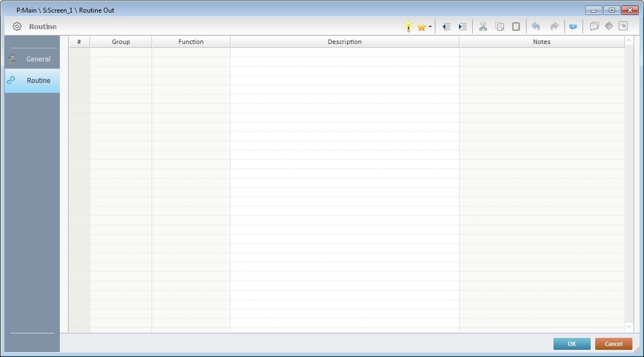Click the comment bubbles icon
The height and width of the screenshot is (357, 644).
click(x=594, y=26)
